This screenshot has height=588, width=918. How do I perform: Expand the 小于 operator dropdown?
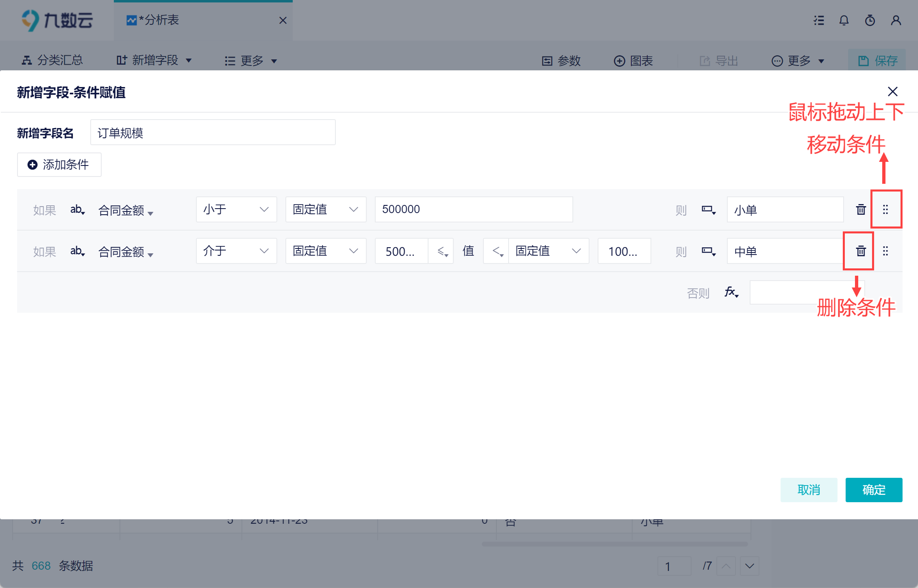(x=236, y=210)
